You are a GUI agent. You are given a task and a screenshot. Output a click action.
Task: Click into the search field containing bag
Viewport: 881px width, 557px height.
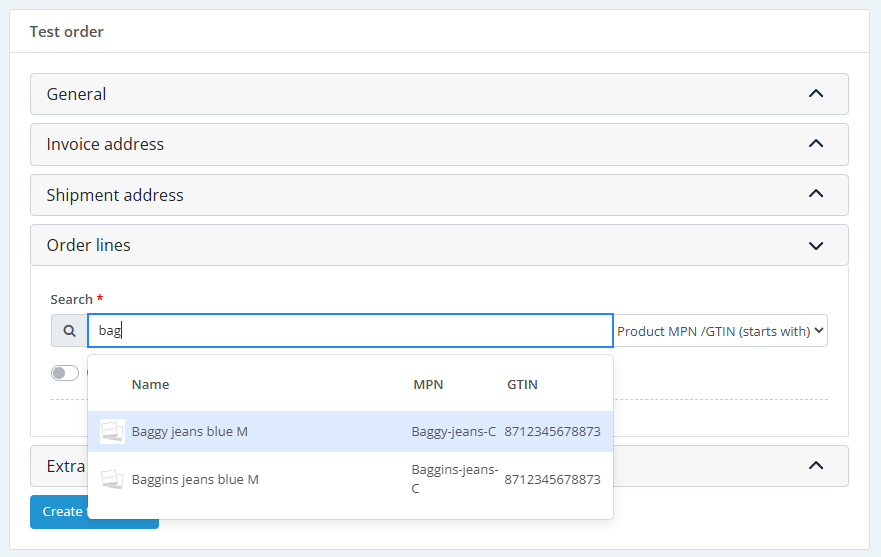pos(350,330)
